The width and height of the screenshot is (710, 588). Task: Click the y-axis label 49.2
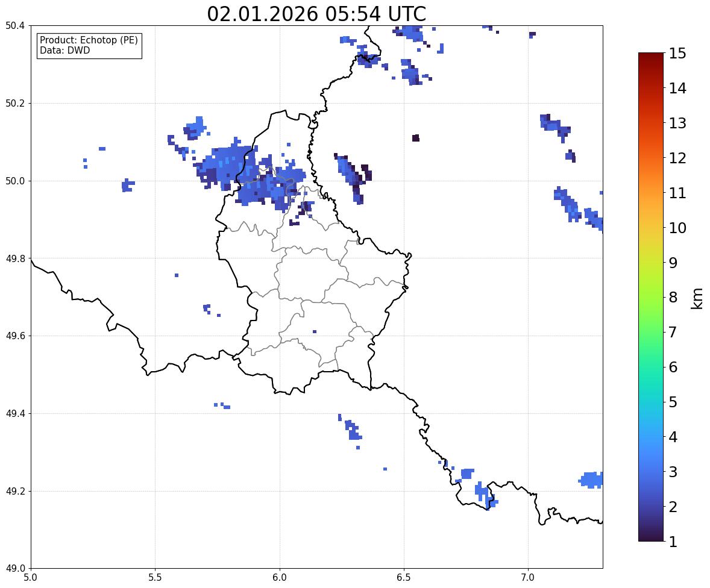click(x=15, y=491)
